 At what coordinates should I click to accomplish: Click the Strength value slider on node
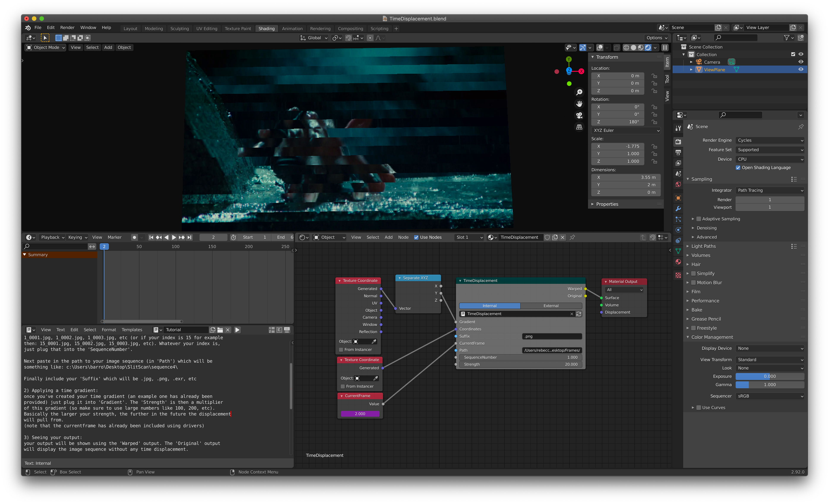[x=520, y=364]
